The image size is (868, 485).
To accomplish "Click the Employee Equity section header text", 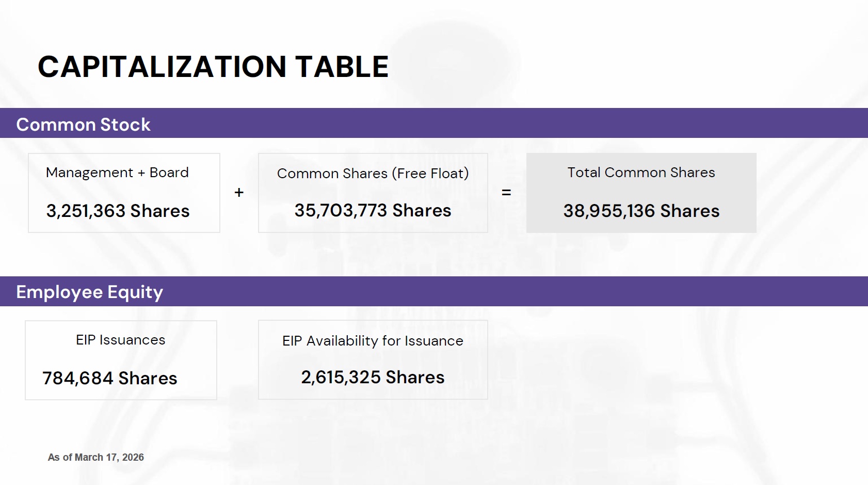I will click(x=89, y=292).
